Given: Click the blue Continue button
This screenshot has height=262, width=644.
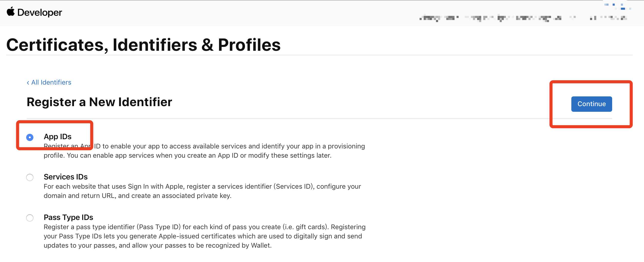Looking at the screenshot, I should (x=592, y=104).
